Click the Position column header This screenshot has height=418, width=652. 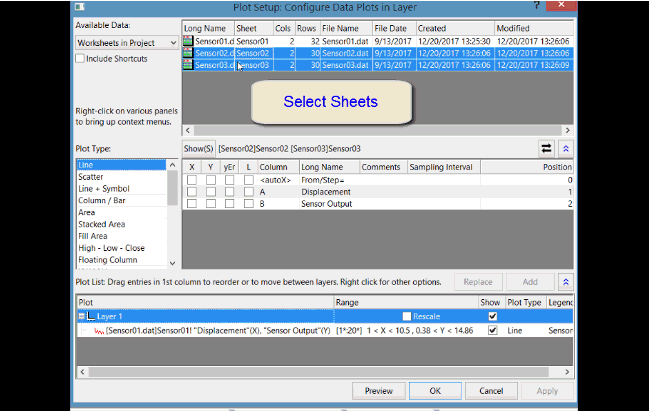pyautogui.click(x=527, y=167)
